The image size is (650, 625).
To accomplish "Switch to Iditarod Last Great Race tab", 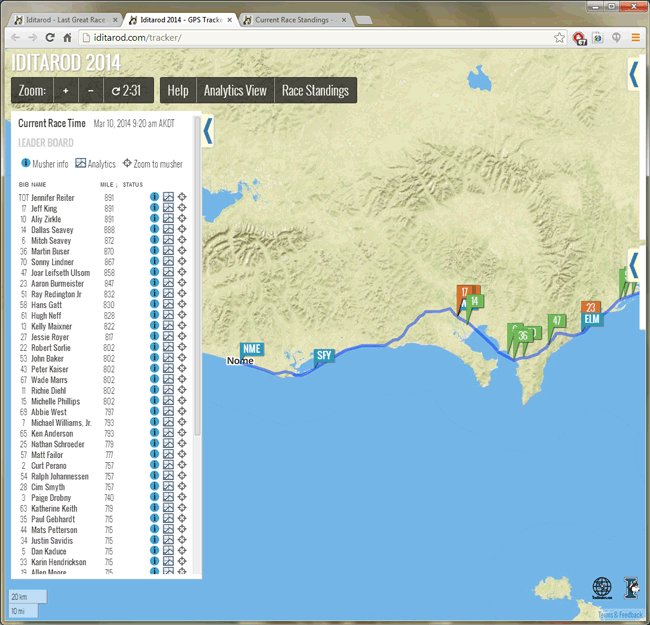I will [66, 20].
